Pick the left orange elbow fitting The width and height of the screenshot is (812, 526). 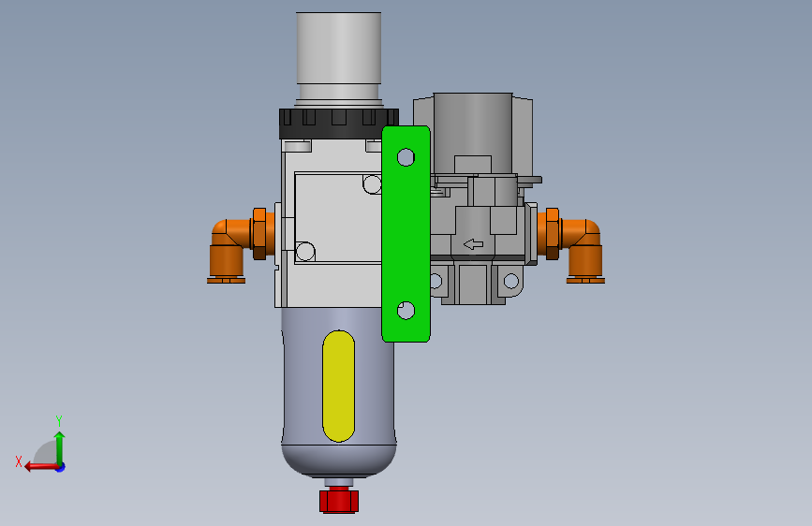coord(228,251)
